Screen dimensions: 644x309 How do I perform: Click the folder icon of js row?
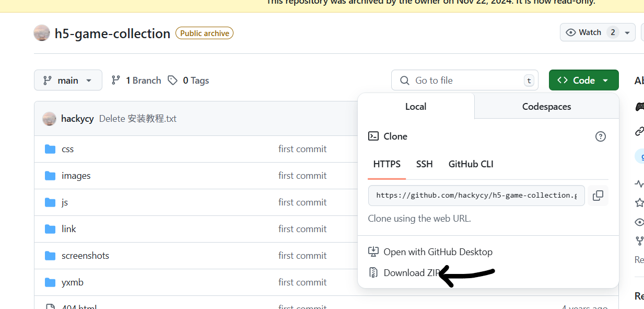50,202
